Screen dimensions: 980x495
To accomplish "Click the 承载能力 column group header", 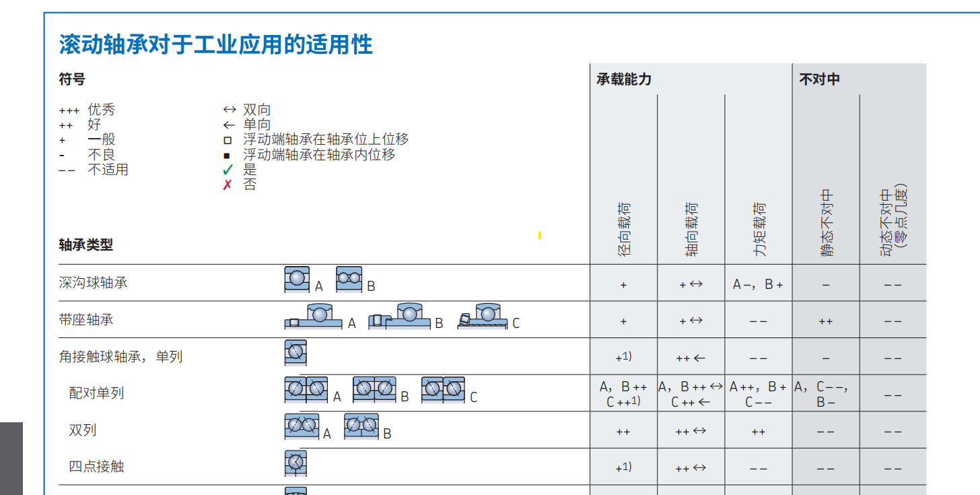I will 624,79.
